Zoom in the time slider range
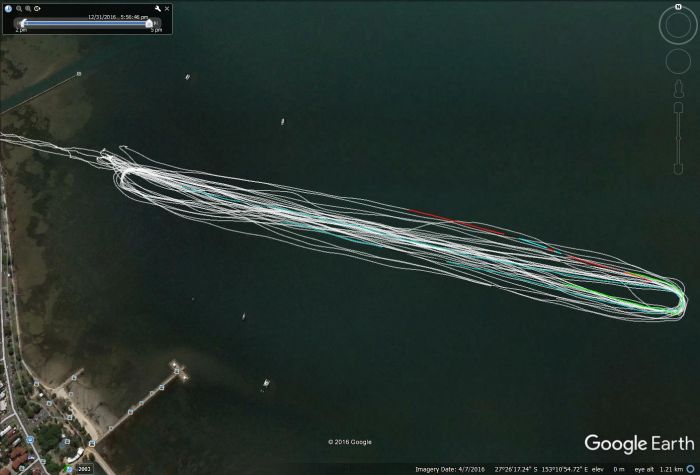This screenshot has width=700, height=475. point(29,8)
